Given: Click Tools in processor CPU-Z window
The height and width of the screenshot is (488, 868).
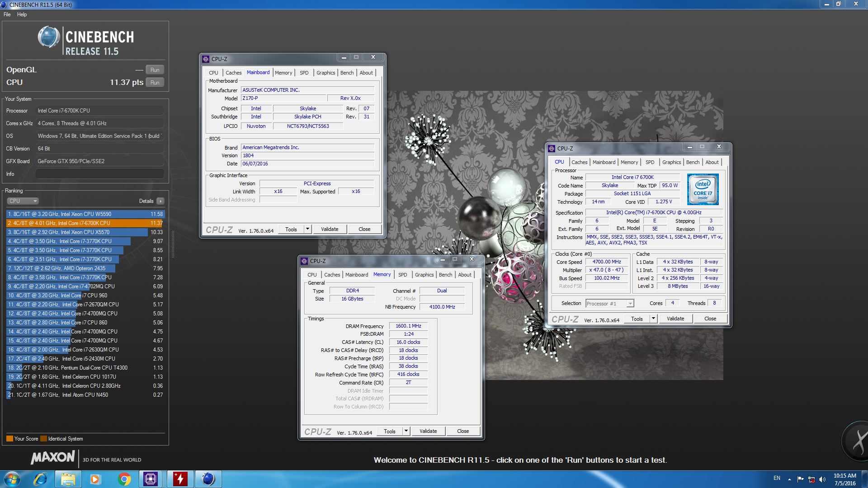Looking at the screenshot, I should (x=637, y=319).
